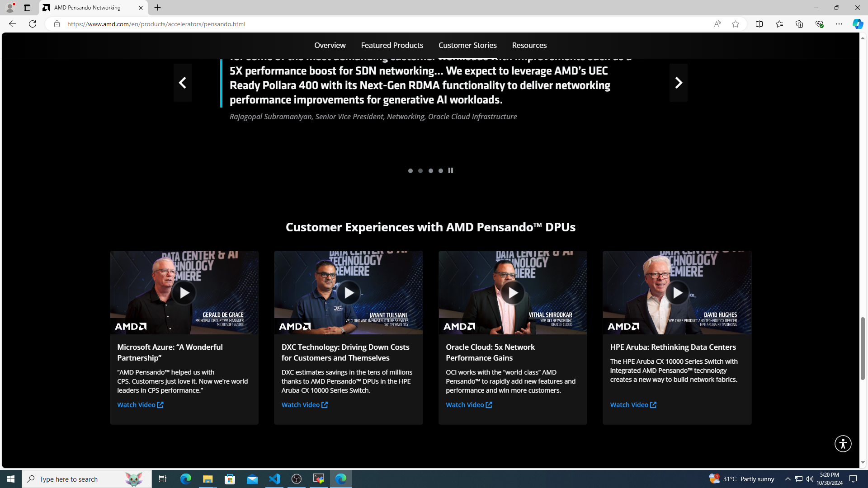
Task: Open Microsoft Store from taskbar
Action: coord(230,479)
